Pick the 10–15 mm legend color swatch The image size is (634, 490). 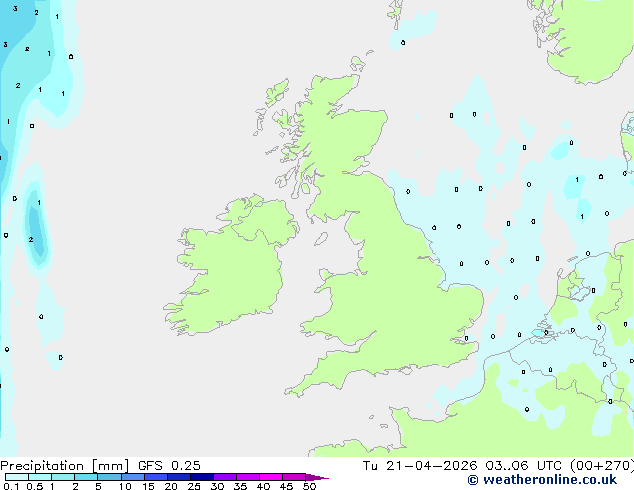(x=133, y=477)
